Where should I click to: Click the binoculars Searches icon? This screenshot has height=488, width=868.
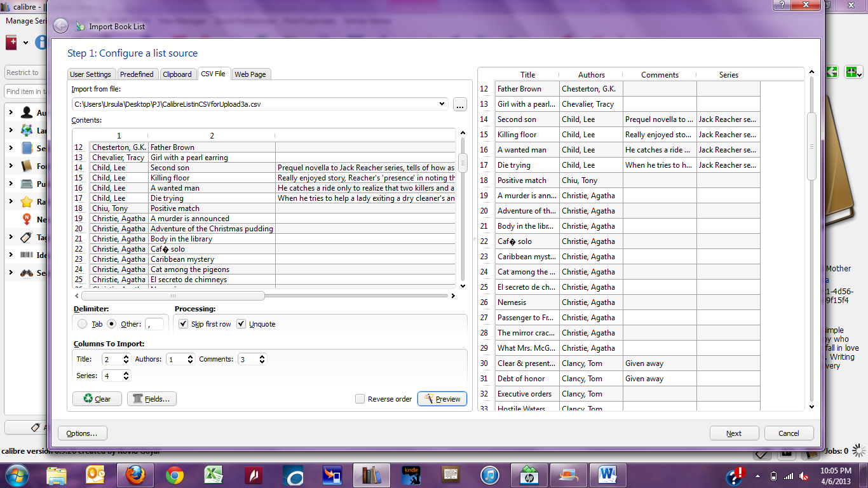[x=27, y=273]
